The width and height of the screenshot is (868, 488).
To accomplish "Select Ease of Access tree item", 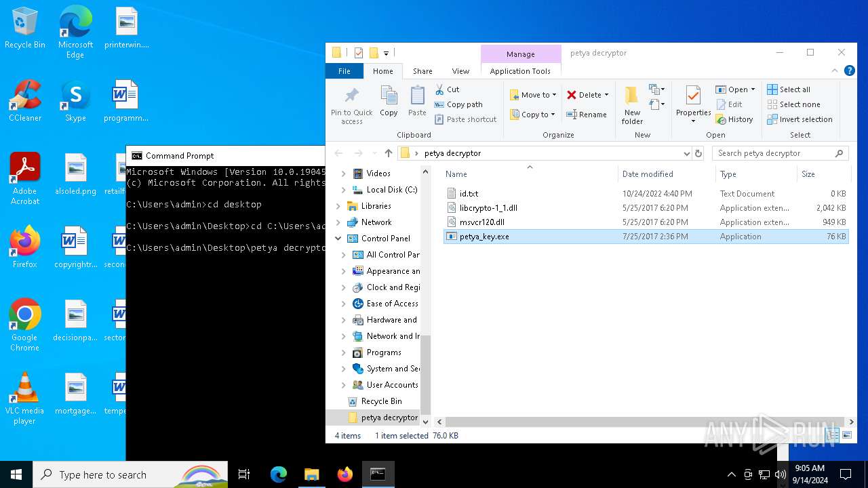I will (x=392, y=304).
